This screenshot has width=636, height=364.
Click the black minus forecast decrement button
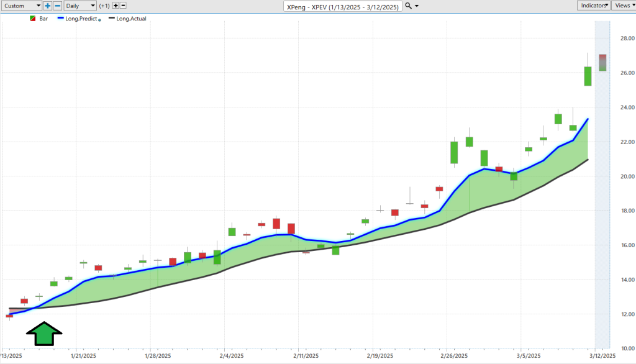(x=123, y=6)
